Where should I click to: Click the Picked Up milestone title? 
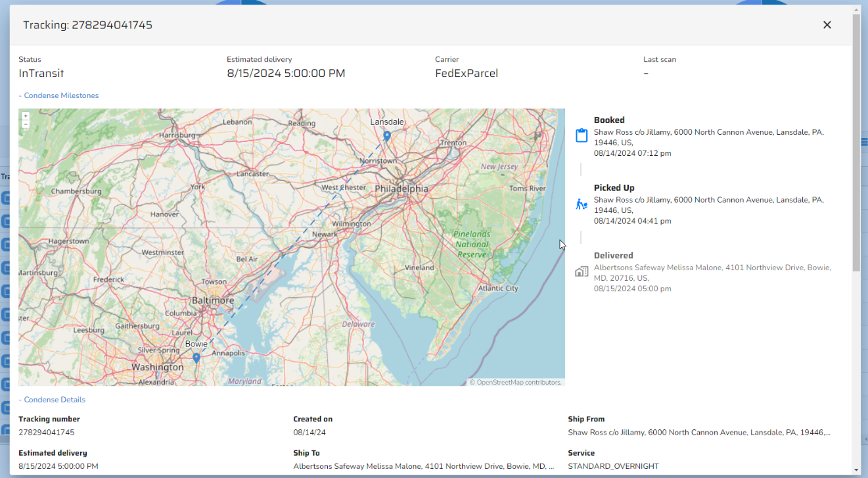[x=614, y=188]
